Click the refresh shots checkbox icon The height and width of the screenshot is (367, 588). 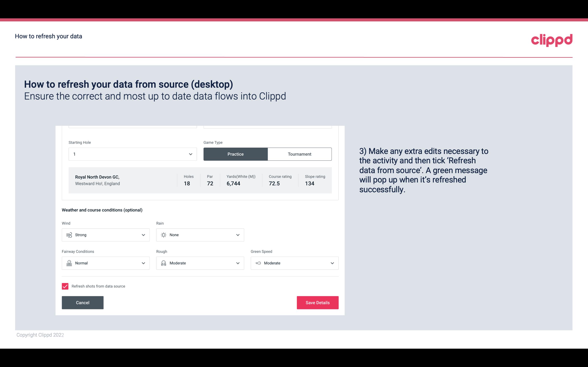pyautogui.click(x=65, y=286)
